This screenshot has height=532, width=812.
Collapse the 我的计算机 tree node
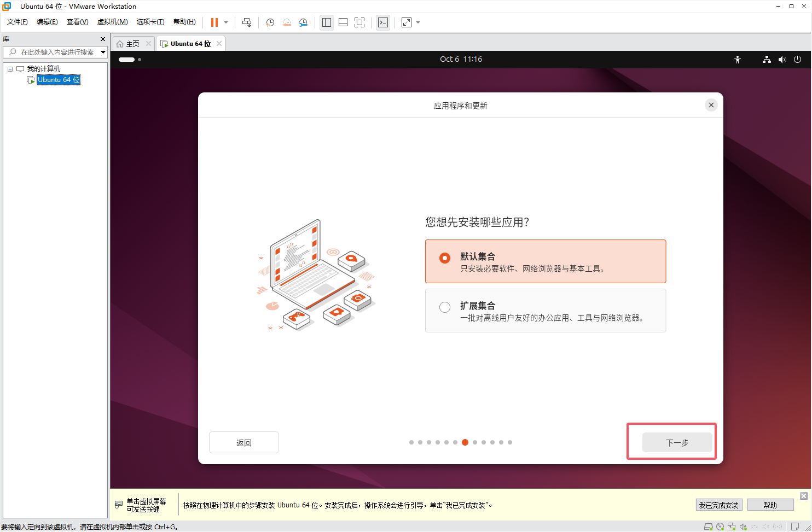[10, 69]
